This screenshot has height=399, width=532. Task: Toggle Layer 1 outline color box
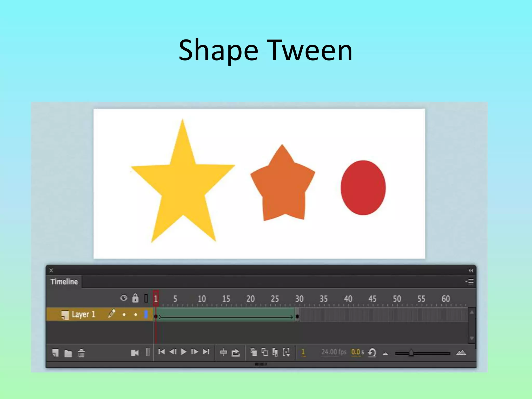(x=146, y=314)
